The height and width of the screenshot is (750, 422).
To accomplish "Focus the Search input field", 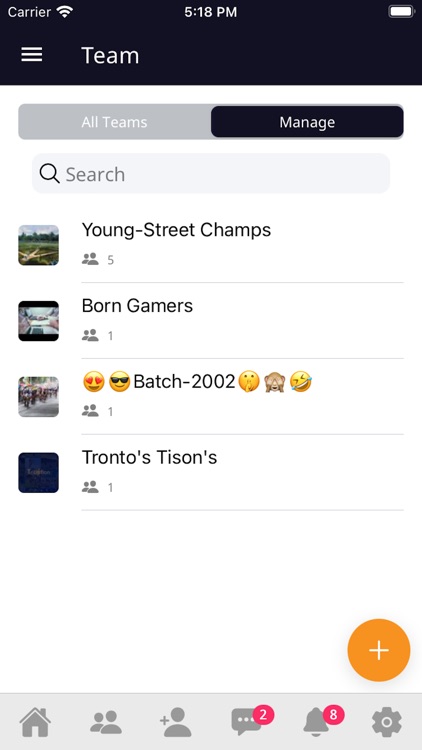I will [x=211, y=174].
